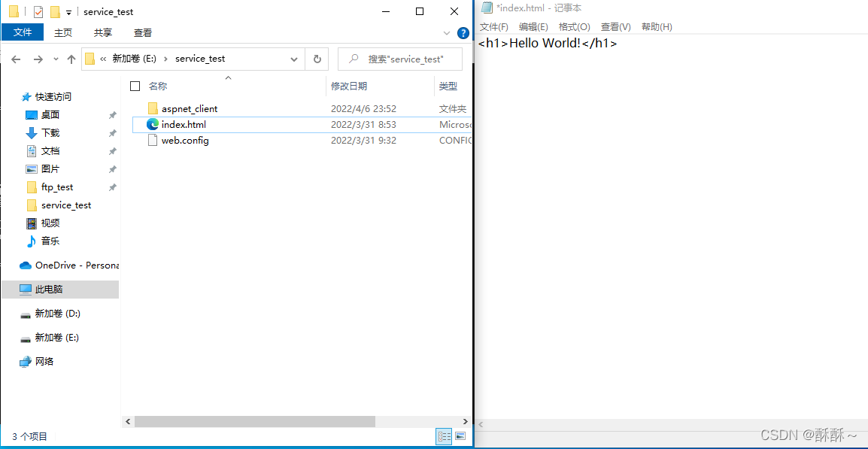Click the Properties checkmark icon in title bar
This screenshot has height=449, width=868.
38,11
